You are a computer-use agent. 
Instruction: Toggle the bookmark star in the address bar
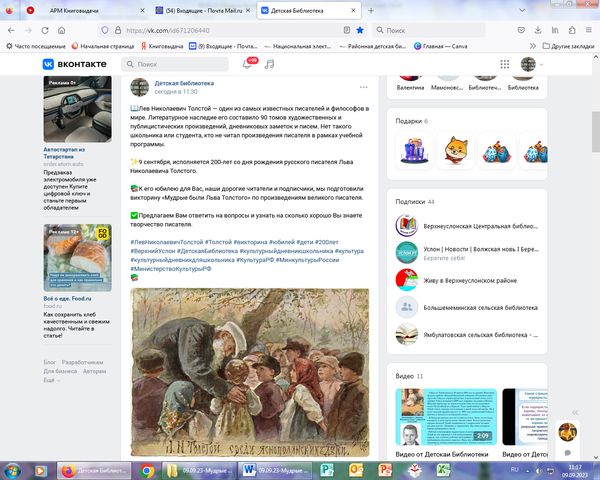[x=359, y=30]
